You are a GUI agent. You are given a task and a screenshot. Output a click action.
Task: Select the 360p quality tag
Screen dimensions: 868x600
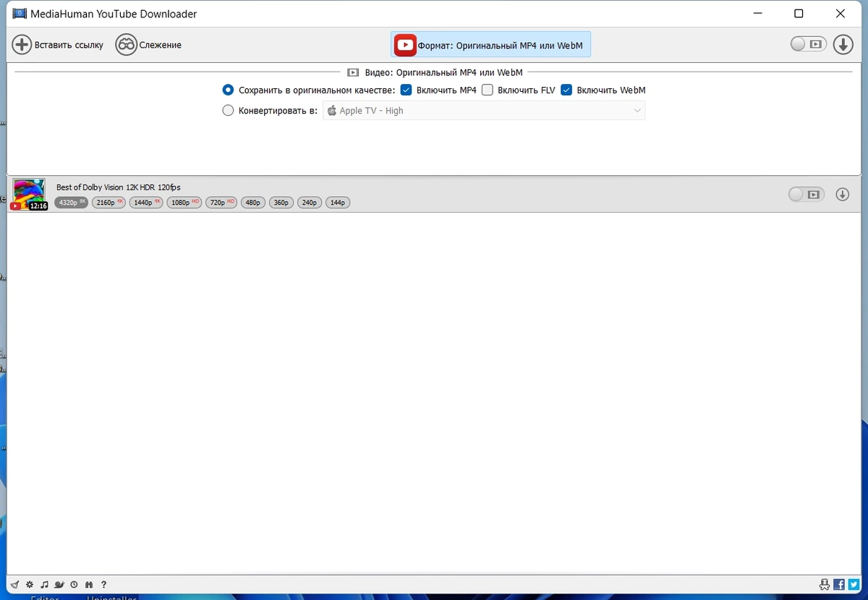pyautogui.click(x=281, y=203)
